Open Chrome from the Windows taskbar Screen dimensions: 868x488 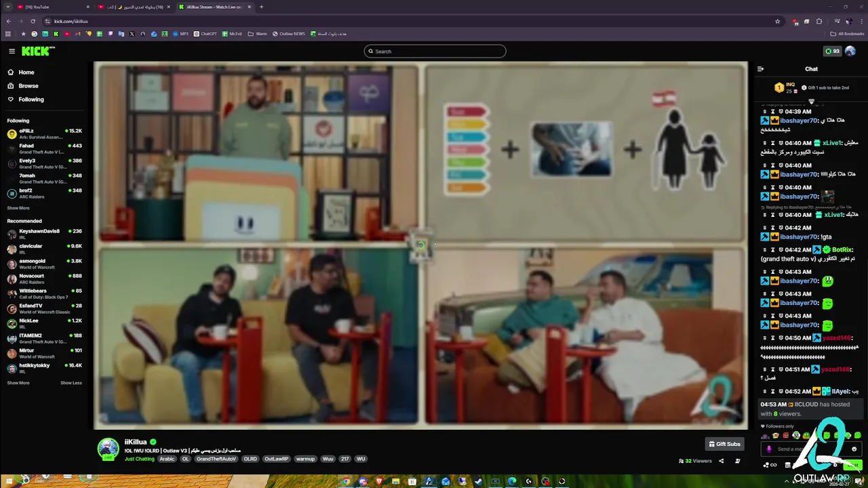click(347, 481)
